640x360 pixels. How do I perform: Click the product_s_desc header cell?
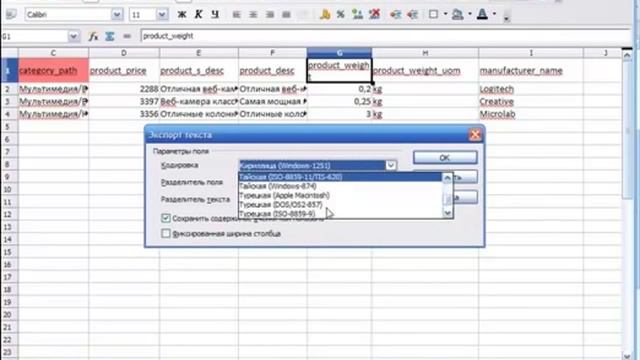(x=199, y=71)
